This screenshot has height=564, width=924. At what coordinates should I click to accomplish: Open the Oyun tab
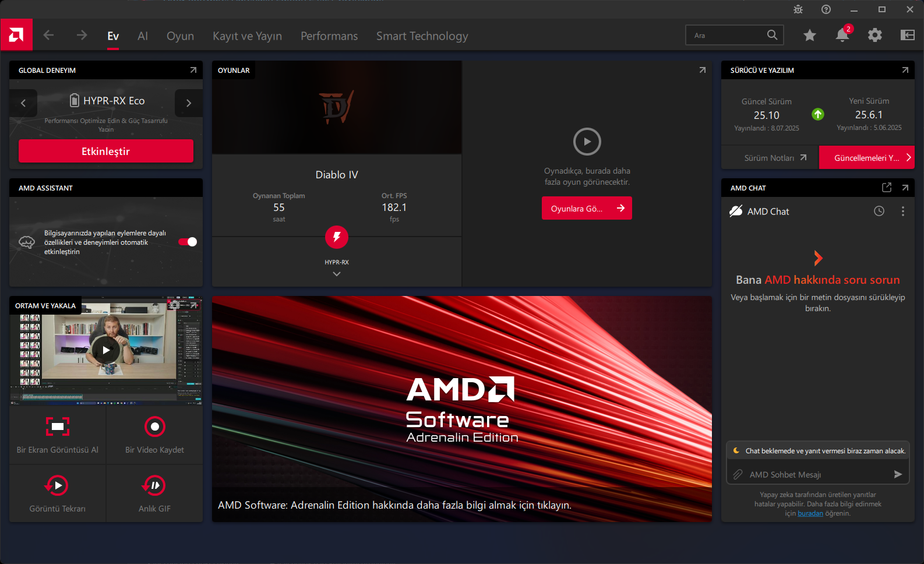[180, 36]
